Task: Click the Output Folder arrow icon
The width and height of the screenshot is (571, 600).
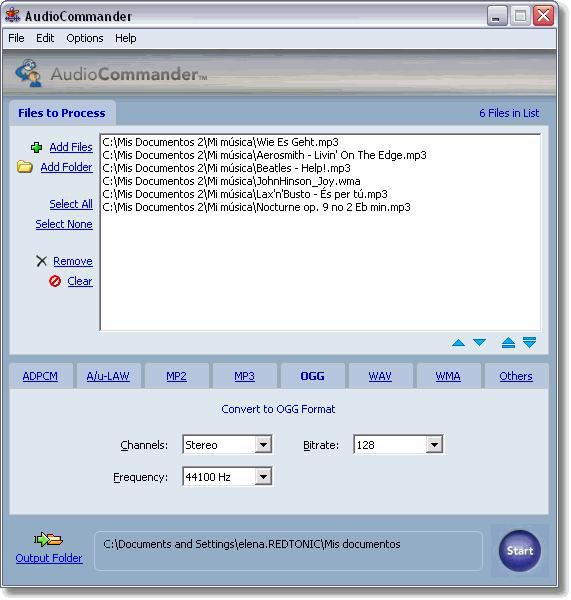Action: (x=48, y=540)
